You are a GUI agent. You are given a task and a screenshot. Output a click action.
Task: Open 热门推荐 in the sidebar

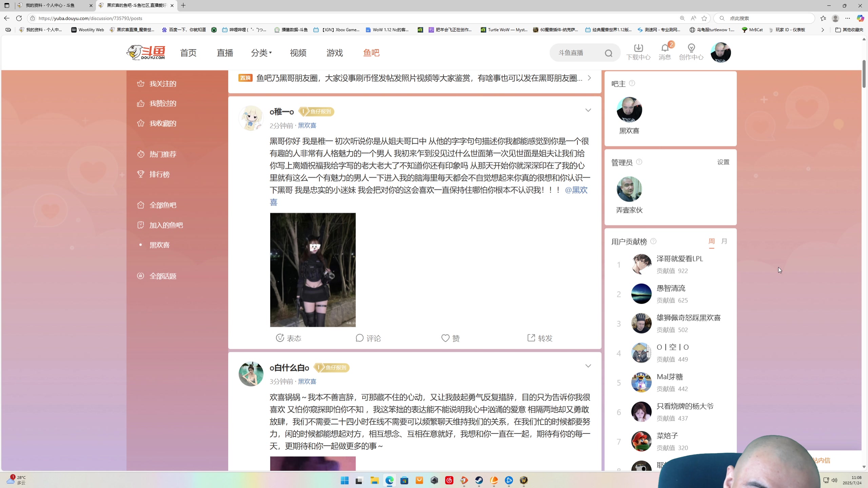coord(157,154)
